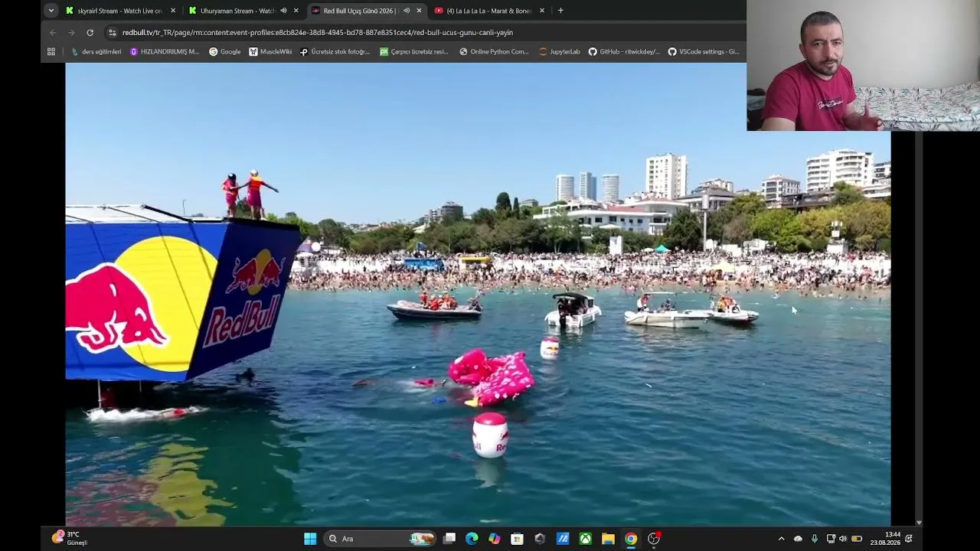Viewport: 980px width, 551px height.
Task: Open the VSCode settings bookmark
Action: click(x=704, y=52)
